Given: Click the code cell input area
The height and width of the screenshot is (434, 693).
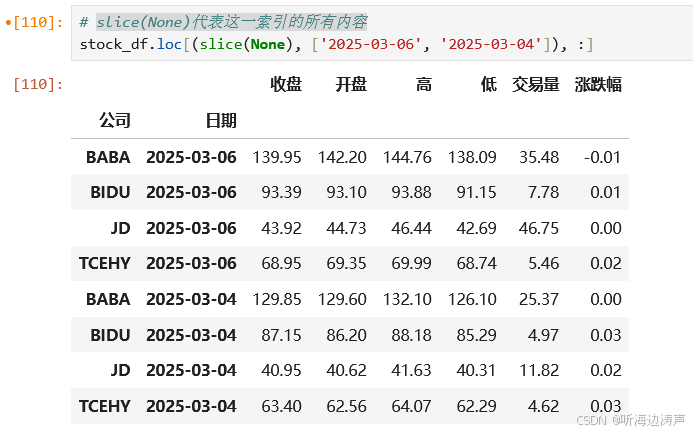Looking at the screenshot, I should (382, 33).
